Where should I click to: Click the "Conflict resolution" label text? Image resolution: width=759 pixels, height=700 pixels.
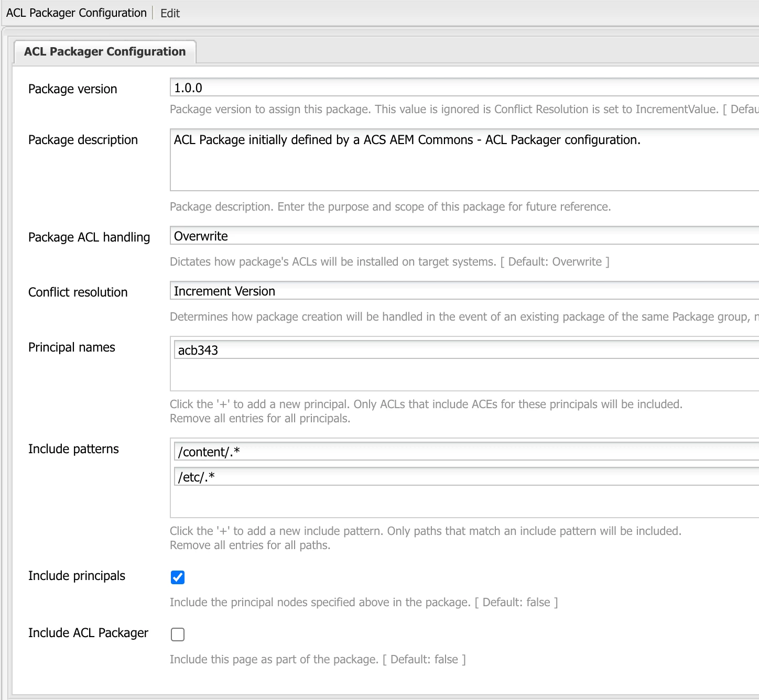coord(78,292)
